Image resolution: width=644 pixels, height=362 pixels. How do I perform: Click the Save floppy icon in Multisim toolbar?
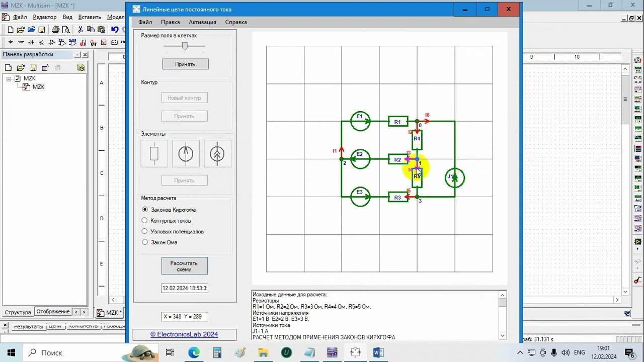click(x=41, y=30)
